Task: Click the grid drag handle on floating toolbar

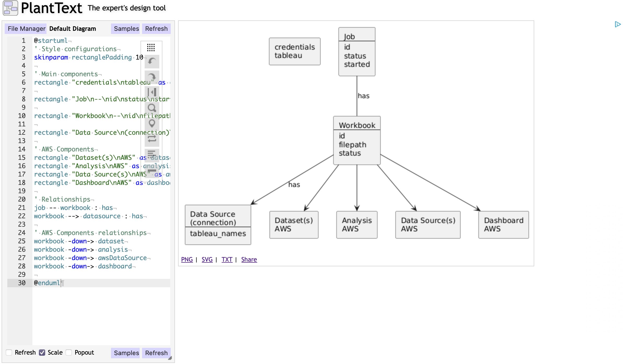Action: 152,48
